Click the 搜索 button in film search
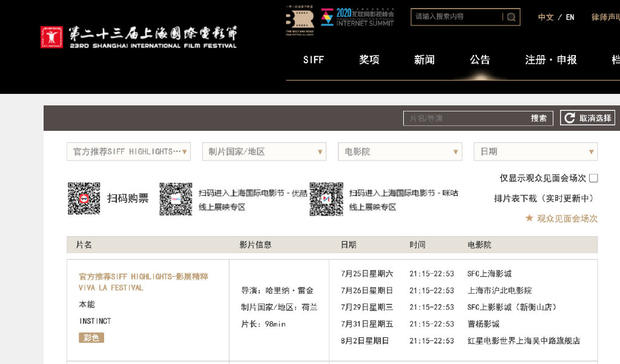 539,118
